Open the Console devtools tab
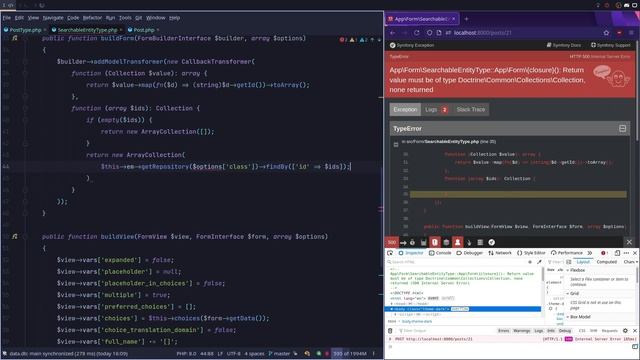This screenshot has width=640, height=360. coord(440,253)
